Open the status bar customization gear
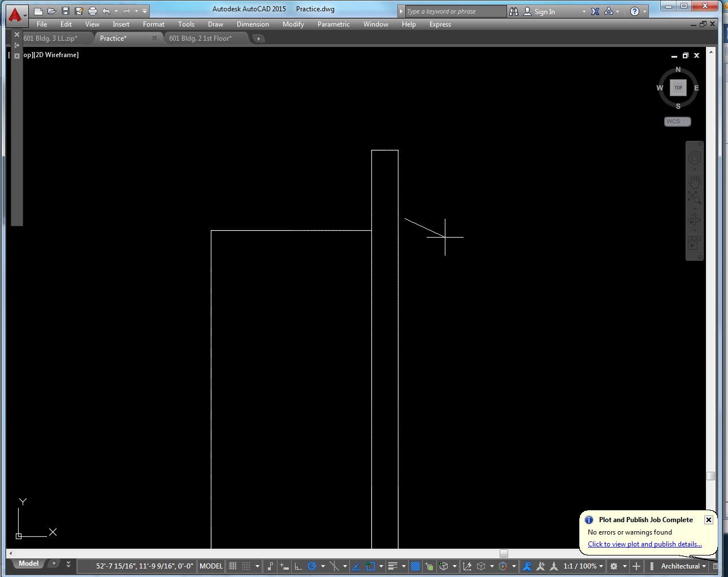The height and width of the screenshot is (577, 728). click(614, 566)
